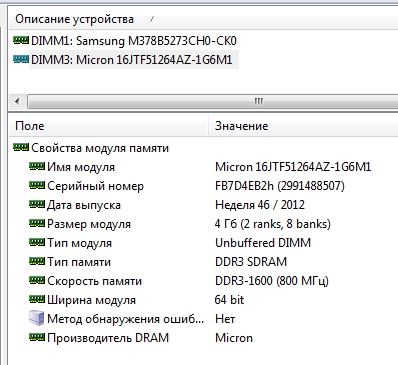The width and height of the screenshot is (398, 365).
Task: Select the DIMM3 Micron memory module icon
Action: point(21,59)
